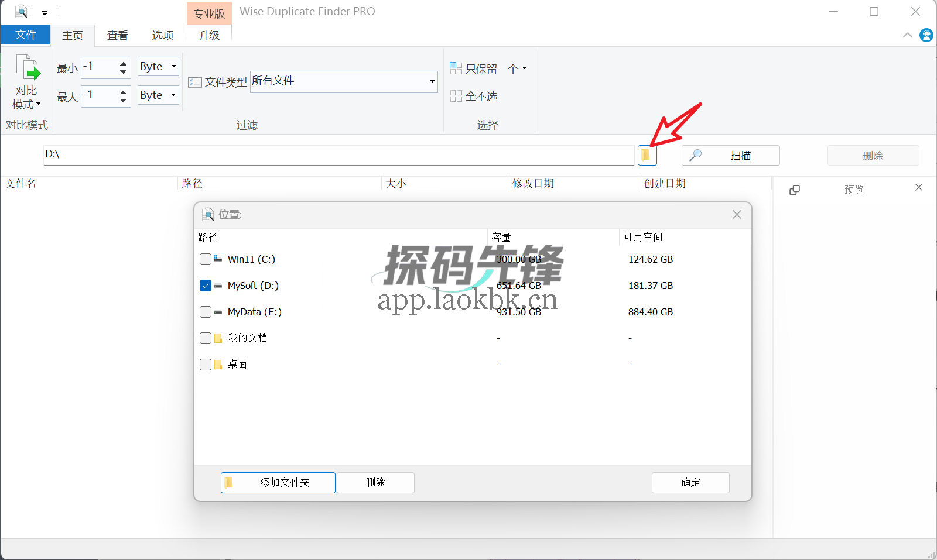Select the MySoft (D:) row label
Image resolution: width=937 pixels, height=560 pixels.
click(253, 286)
